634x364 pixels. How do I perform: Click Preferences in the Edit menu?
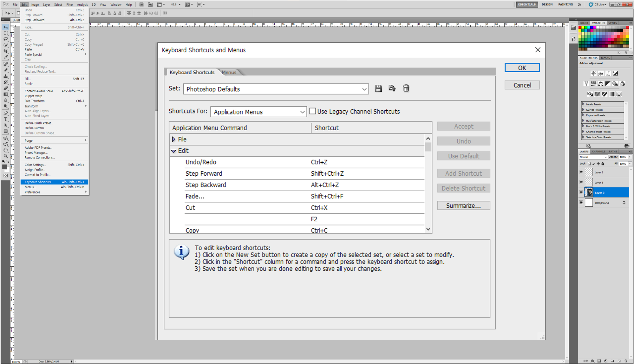(x=32, y=192)
